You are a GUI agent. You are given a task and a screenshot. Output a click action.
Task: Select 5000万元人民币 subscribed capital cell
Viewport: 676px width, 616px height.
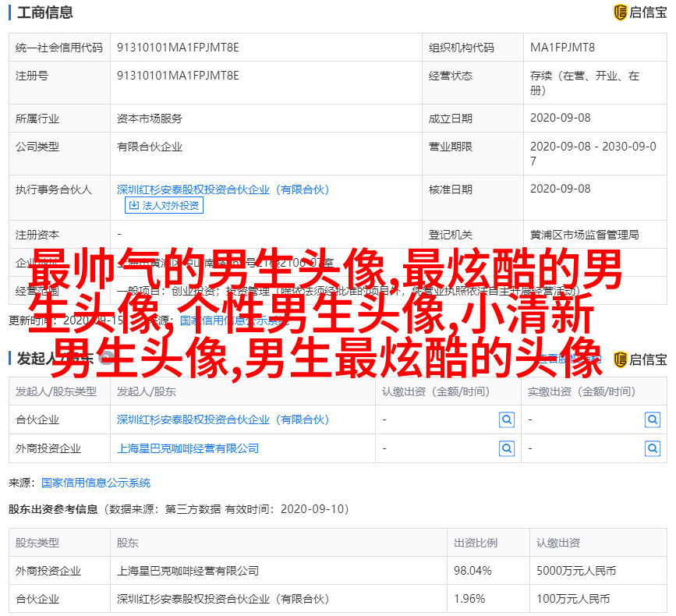598,571
